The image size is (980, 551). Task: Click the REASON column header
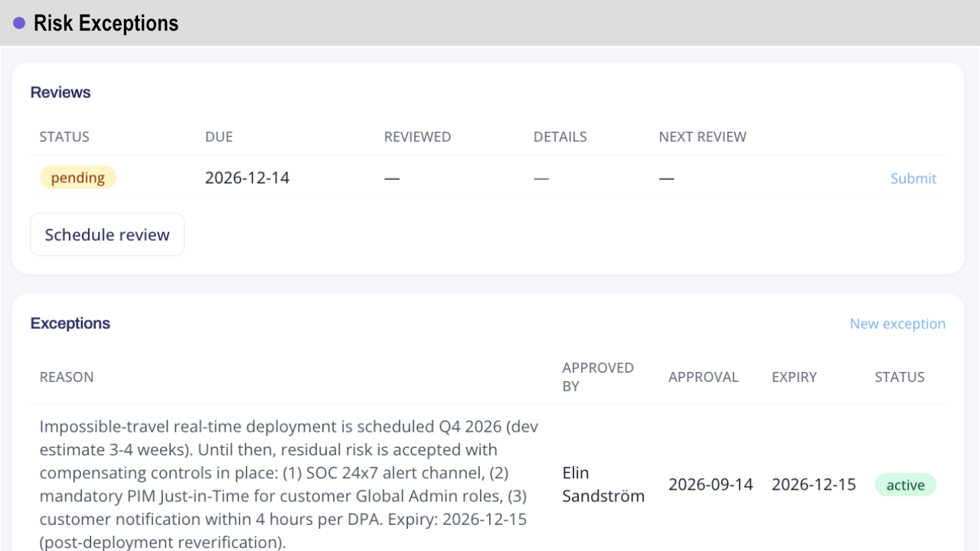67,377
